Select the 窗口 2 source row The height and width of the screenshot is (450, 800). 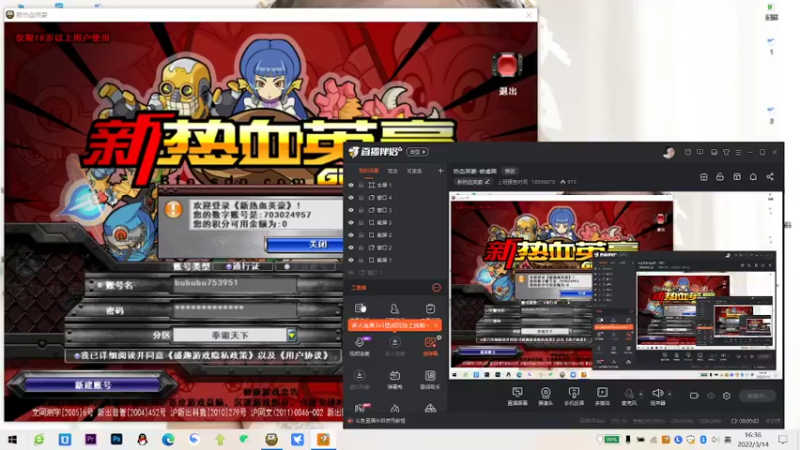click(x=395, y=247)
